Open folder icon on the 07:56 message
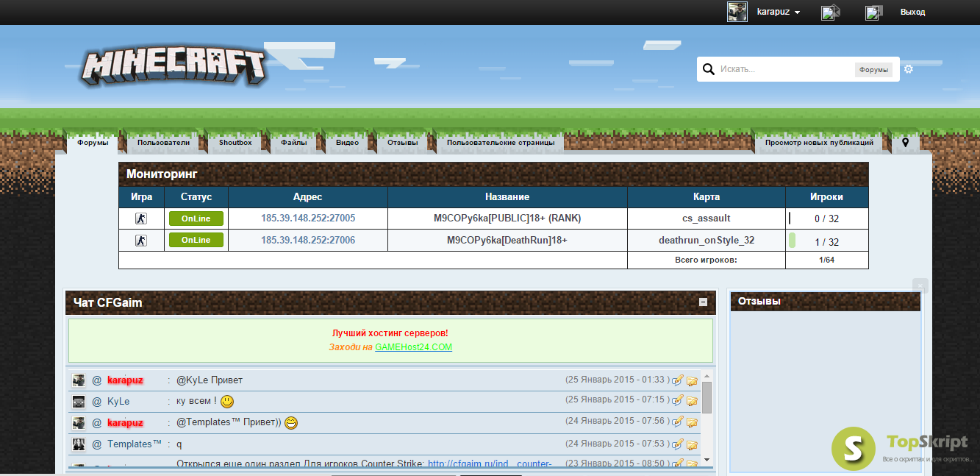Image resolution: width=980 pixels, height=476 pixels. [692, 422]
